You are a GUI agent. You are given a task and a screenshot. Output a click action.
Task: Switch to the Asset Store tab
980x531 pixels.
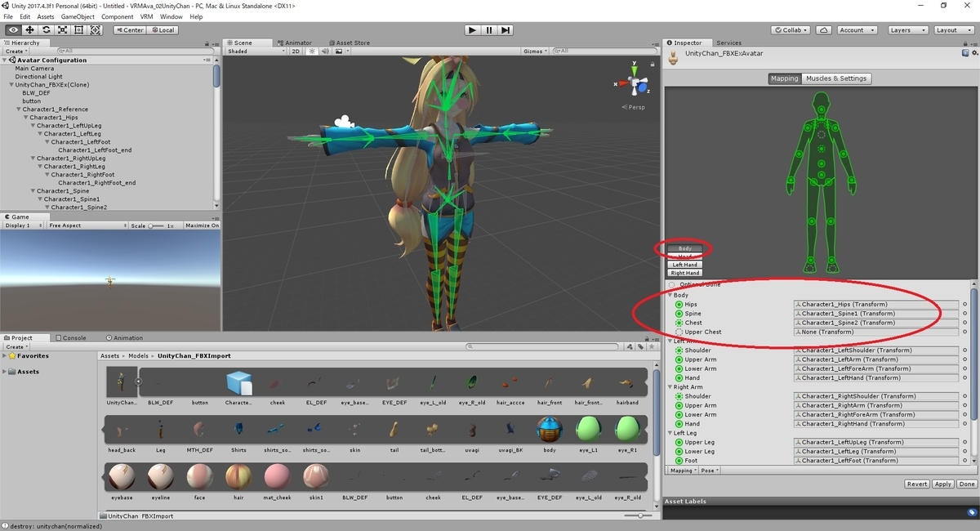(x=348, y=42)
